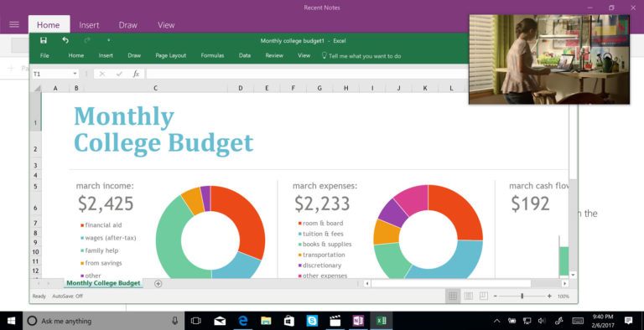Switch to Page Layout view icon
The width and height of the screenshot is (644, 330).
[x=468, y=296]
